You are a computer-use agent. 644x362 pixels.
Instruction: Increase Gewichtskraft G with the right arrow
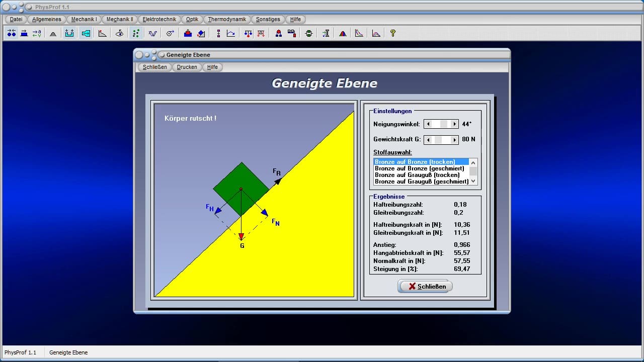click(454, 140)
